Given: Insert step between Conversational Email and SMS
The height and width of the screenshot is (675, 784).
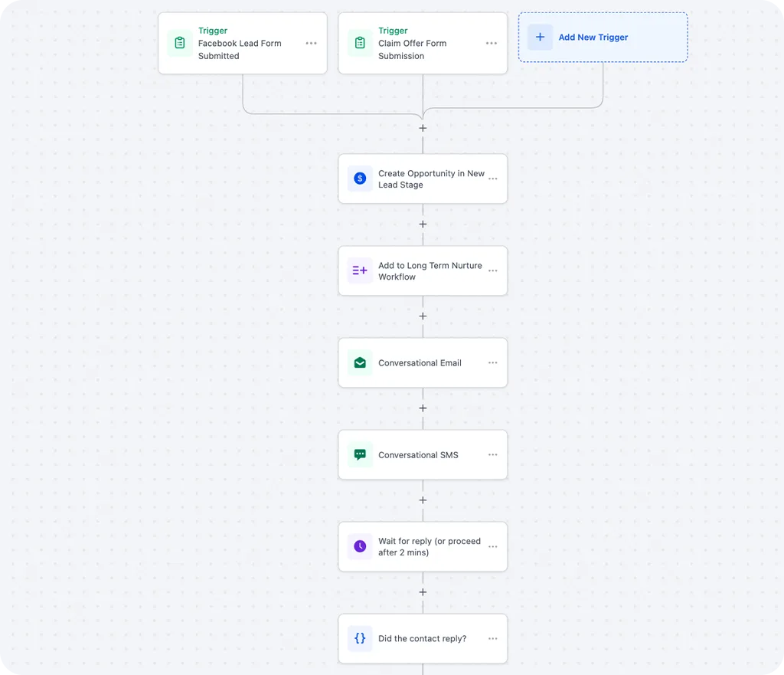Looking at the screenshot, I should click(423, 408).
